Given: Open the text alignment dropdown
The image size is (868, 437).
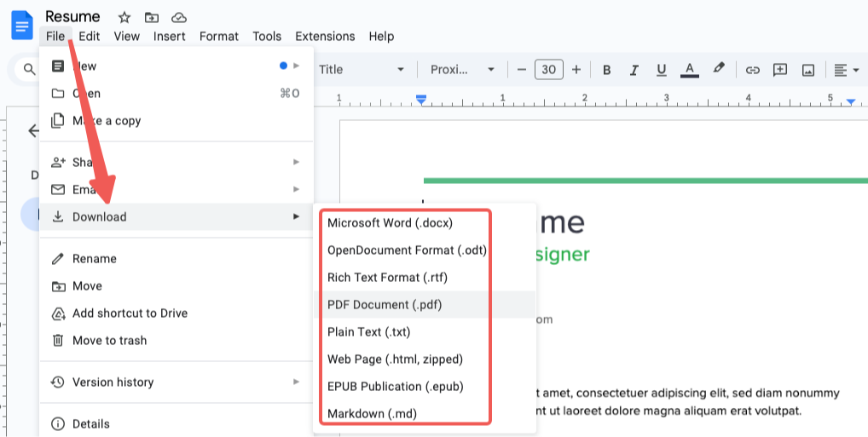Looking at the screenshot, I should 847,70.
